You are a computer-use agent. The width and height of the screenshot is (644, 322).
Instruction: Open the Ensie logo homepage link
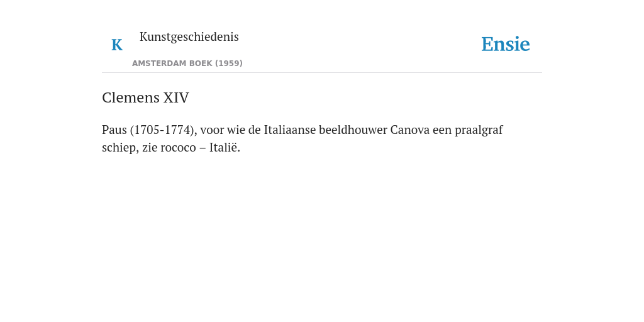pyautogui.click(x=506, y=44)
